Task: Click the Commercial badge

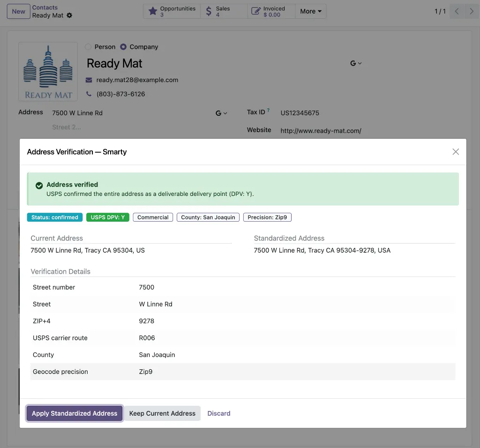Action: 153,217
